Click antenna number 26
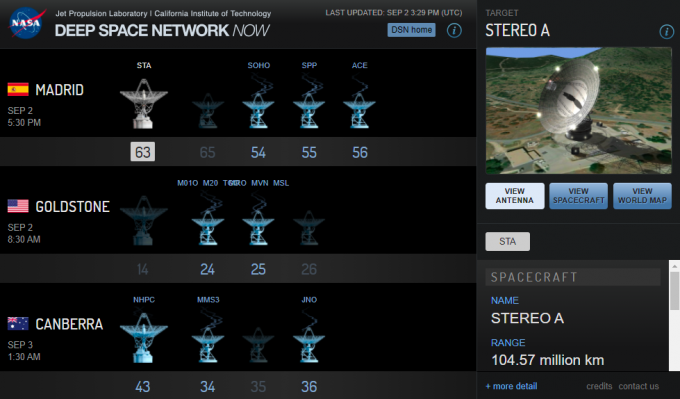Image resolution: width=680 pixels, height=399 pixels. (x=309, y=269)
